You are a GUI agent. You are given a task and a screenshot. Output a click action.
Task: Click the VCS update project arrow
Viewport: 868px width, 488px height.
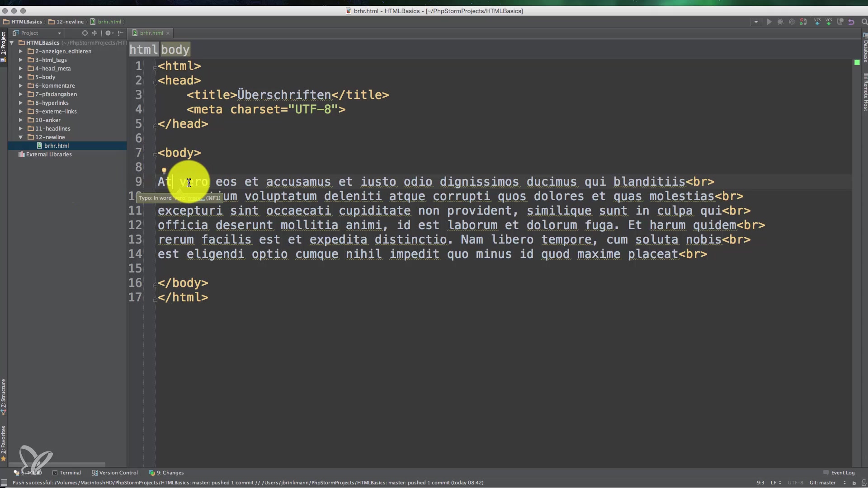pyautogui.click(x=817, y=22)
